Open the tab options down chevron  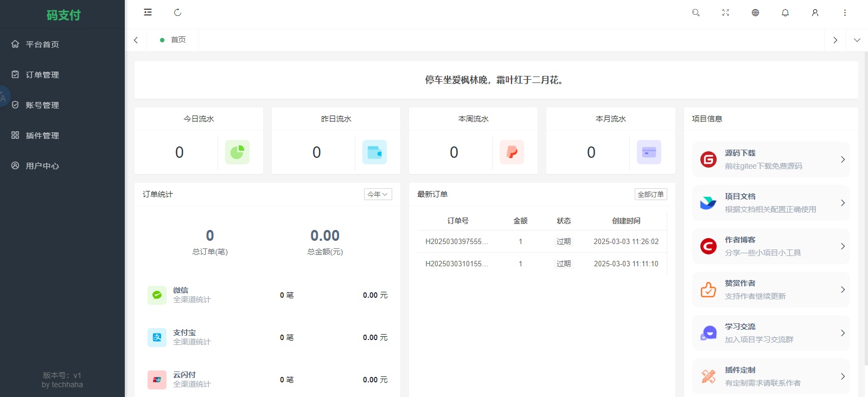pos(857,40)
